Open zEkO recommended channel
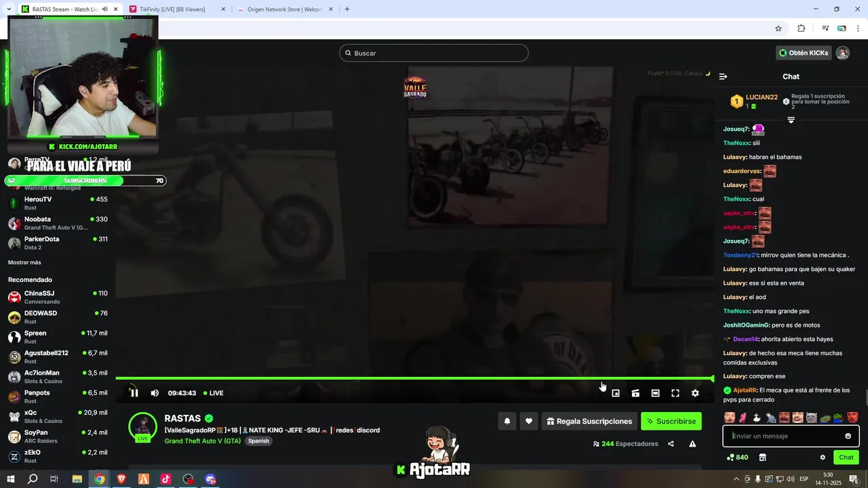This screenshot has width=868, height=488. [58, 456]
